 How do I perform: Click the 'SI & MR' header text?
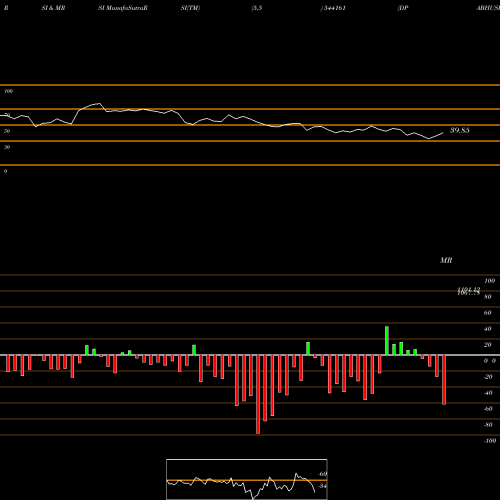tap(53, 8)
